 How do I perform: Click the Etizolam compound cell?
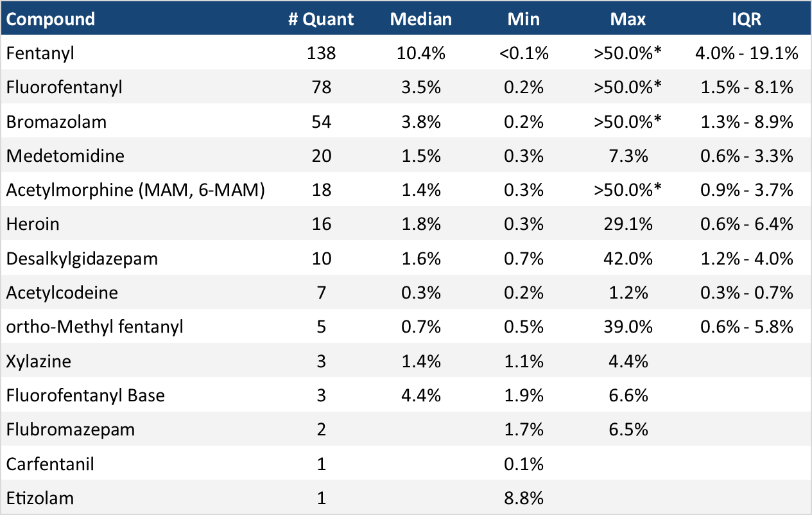(40, 498)
